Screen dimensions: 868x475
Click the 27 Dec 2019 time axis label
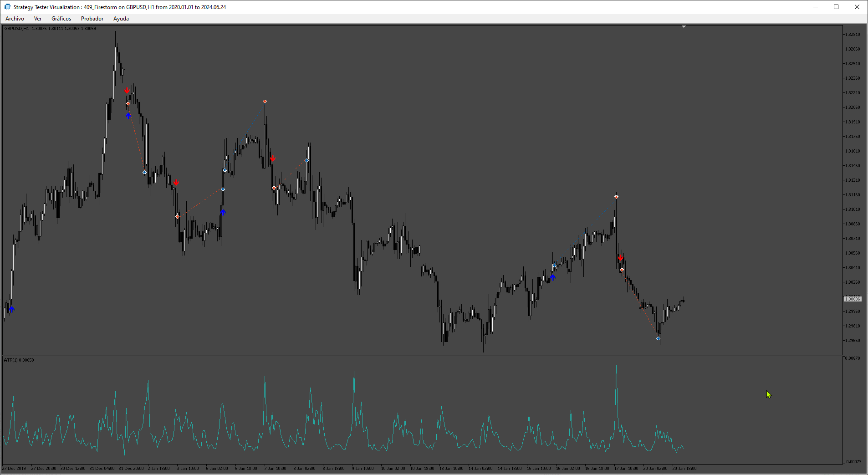[14, 469]
